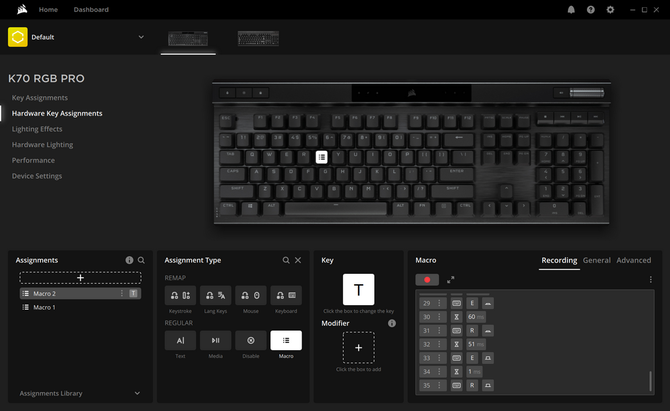
Task: Edit the 60 ms delay value
Action: point(476,317)
